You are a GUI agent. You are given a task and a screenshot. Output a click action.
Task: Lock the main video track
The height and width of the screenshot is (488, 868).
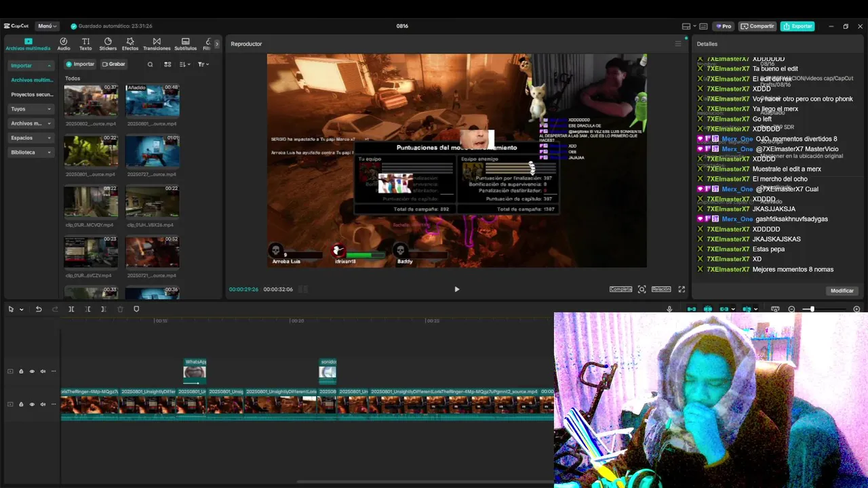tap(21, 405)
